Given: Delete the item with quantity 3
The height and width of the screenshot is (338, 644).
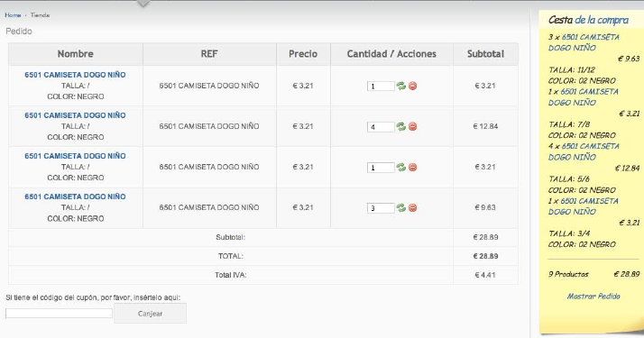Looking at the screenshot, I should pyautogui.click(x=413, y=207).
